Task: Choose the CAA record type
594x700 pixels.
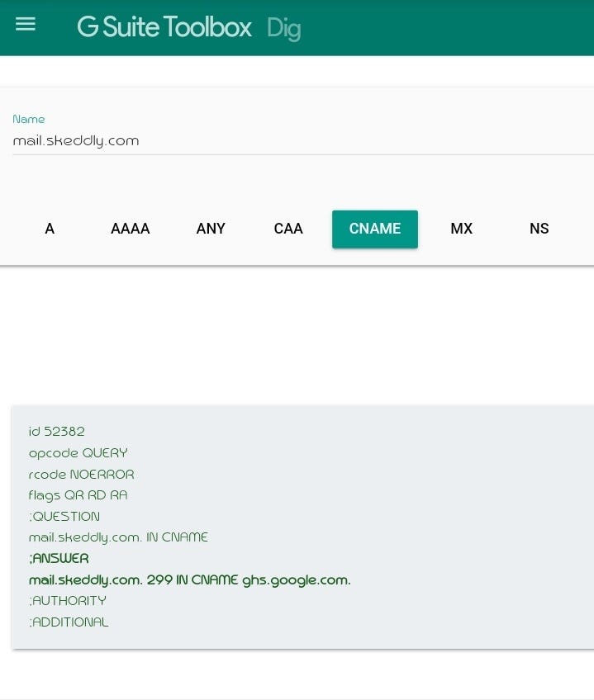Action: click(x=288, y=229)
